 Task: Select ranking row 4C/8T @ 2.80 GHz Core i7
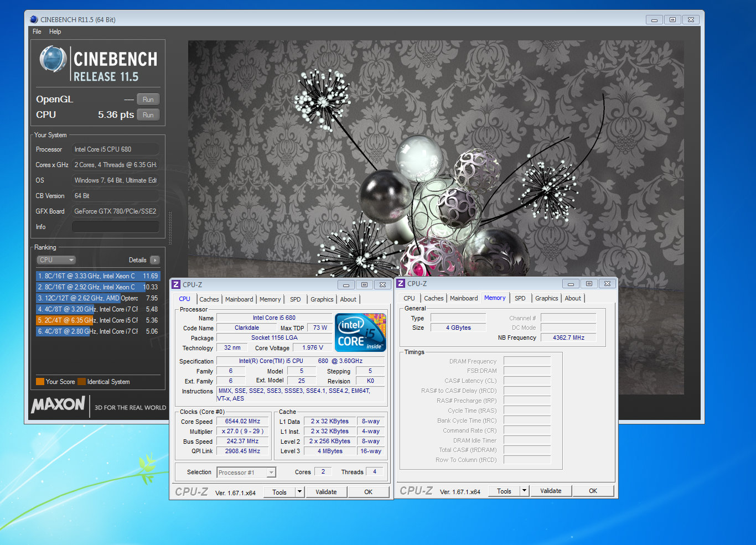98,331
